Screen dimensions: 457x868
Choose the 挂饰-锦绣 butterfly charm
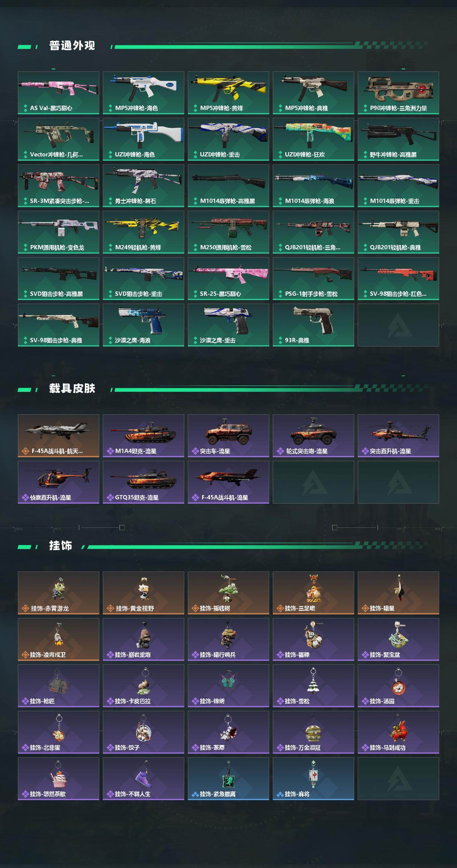tap(228, 686)
